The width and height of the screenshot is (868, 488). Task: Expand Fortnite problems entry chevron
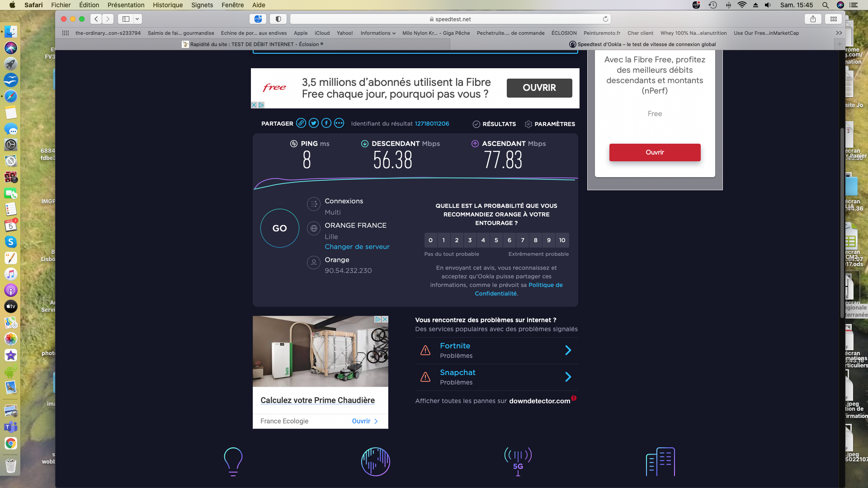coord(568,350)
